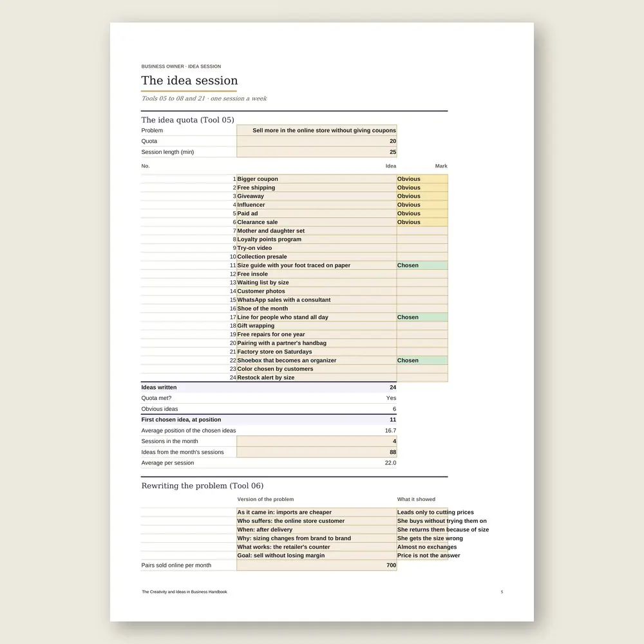The height and width of the screenshot is (644, 644).
Task: Click the 'Quota met?' Yes value
Action: click(x=391, y=398)
